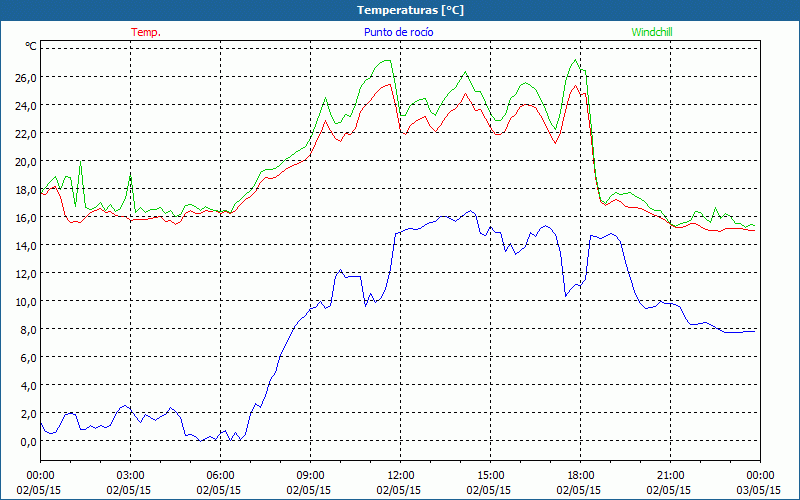Click the 09:00 time axis label
This screenshot has height=500, width=800.
310,476
